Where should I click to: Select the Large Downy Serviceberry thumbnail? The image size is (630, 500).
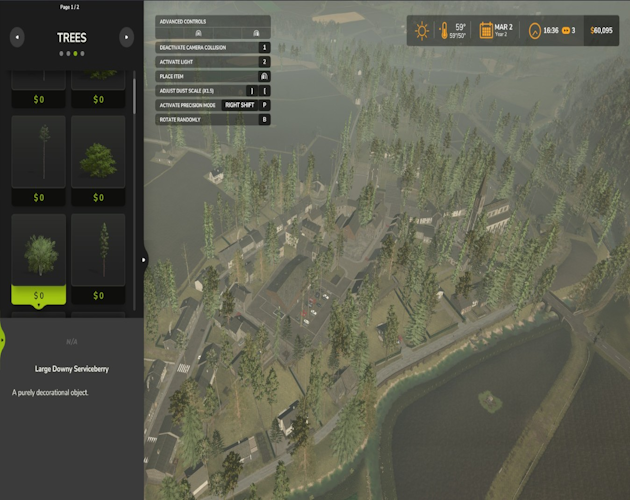(39, 250)
